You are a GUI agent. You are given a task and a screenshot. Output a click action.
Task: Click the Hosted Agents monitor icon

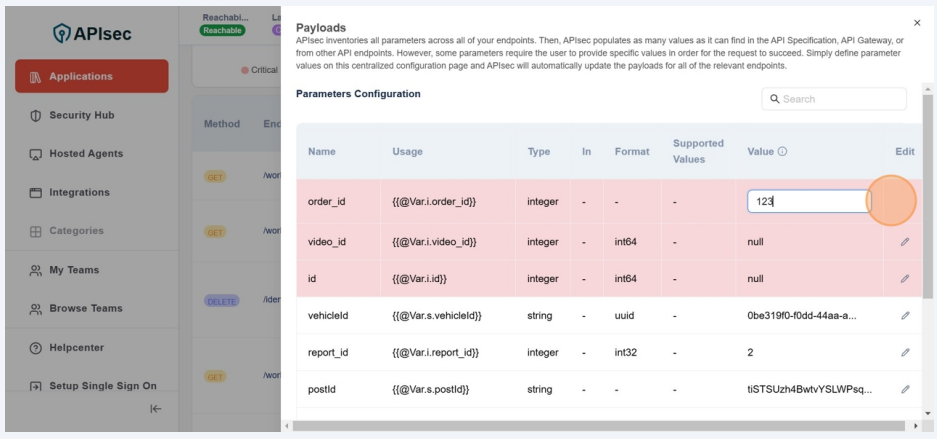point(35,154)
